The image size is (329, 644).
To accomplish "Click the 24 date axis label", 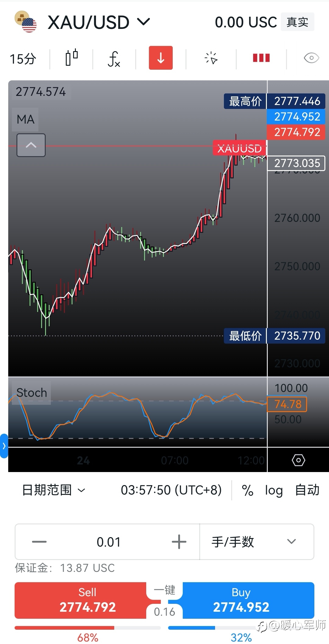I will point(83,460).
